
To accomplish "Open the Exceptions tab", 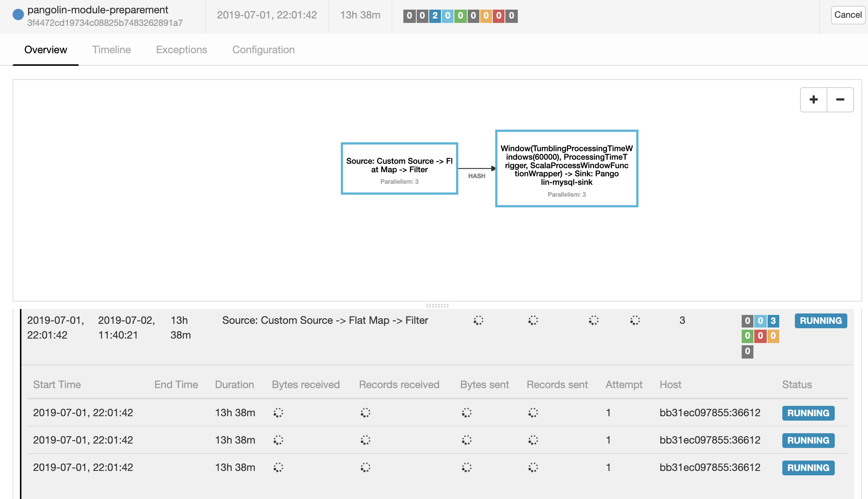I will point(181,50).
